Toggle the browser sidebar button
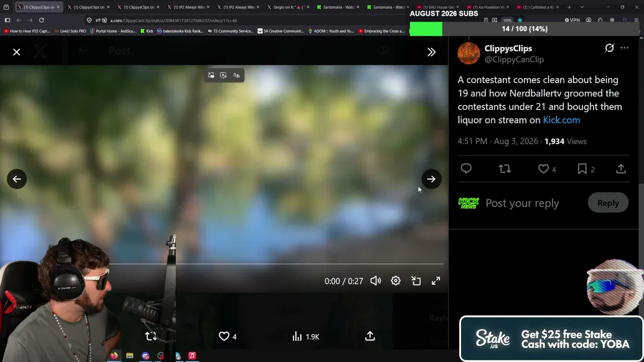Viewport: 644px width, 362px height. coord(7,20)
